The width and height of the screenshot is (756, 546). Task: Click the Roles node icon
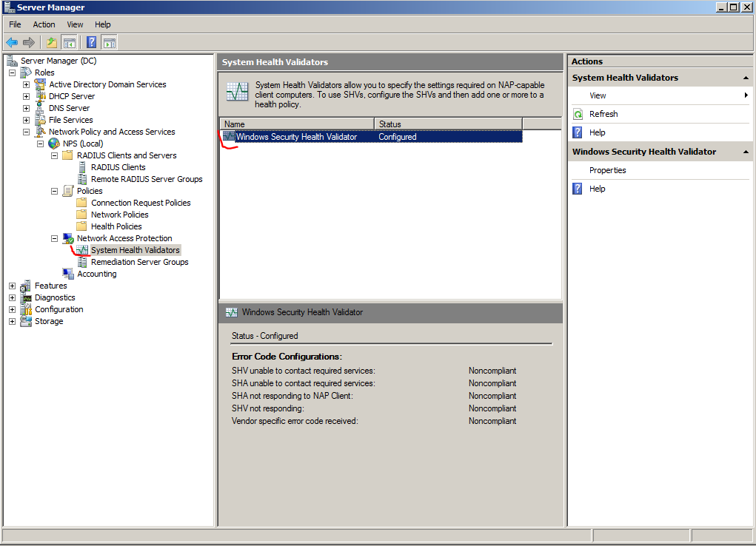[x=26, y=73]
